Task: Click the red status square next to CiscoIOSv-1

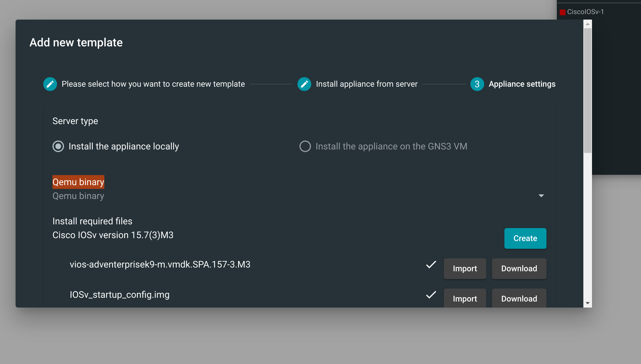Action: [x=562, y=12]
